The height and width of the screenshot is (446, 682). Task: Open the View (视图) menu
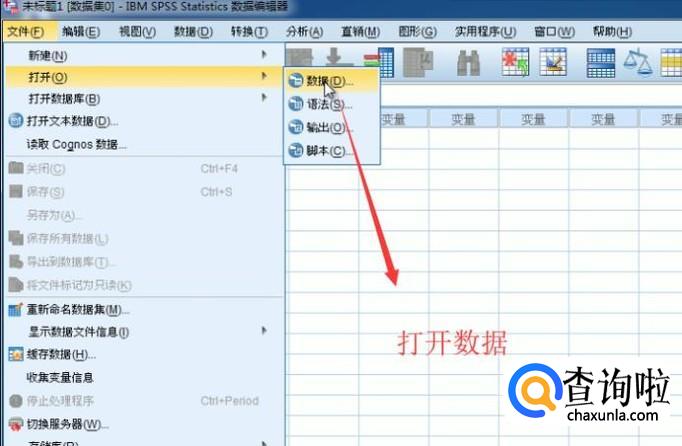point(137,32)
